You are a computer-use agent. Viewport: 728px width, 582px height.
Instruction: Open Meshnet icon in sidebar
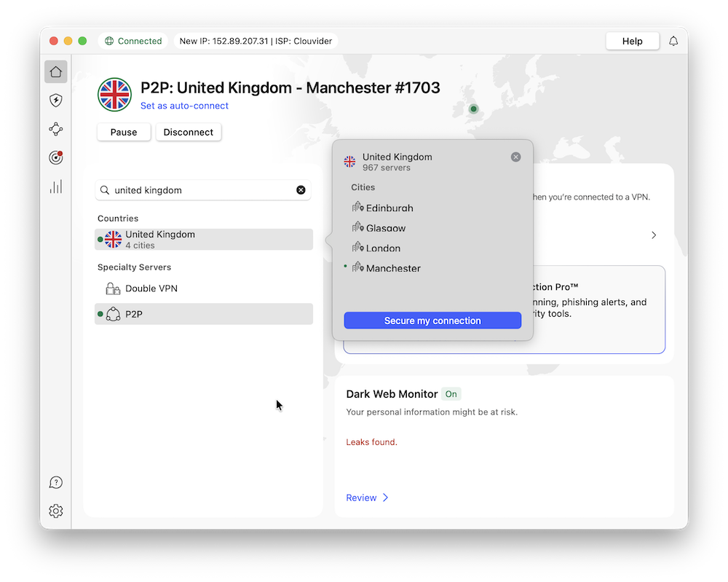pyautogui.click(x=56, y=129)
